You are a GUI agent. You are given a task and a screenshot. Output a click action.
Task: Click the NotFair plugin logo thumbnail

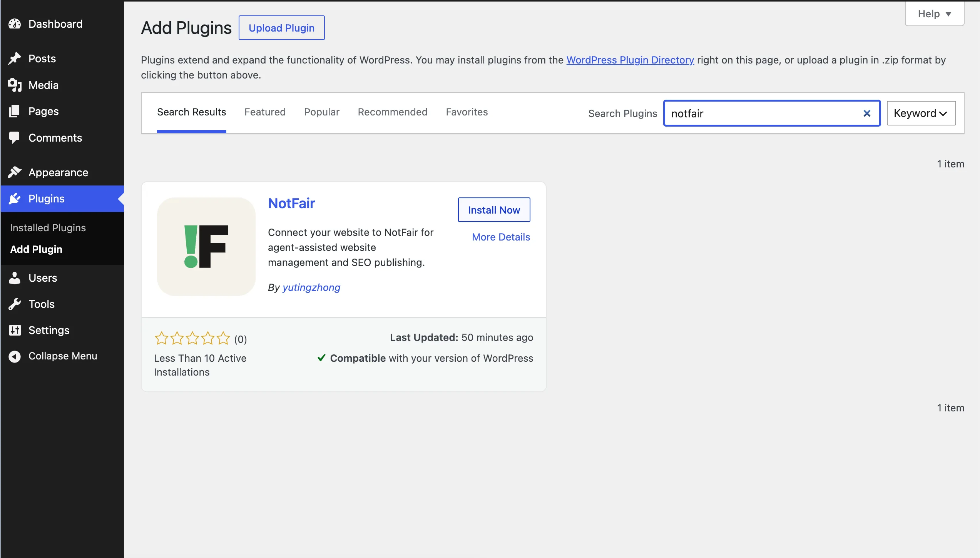point(206,247)
